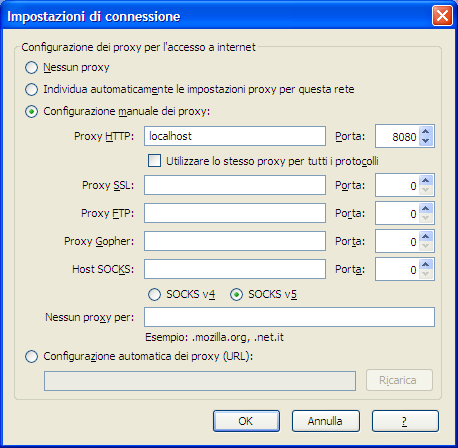
Task: Close the Impostazioni di connessione dialog
Action: (x=442, y=16)
